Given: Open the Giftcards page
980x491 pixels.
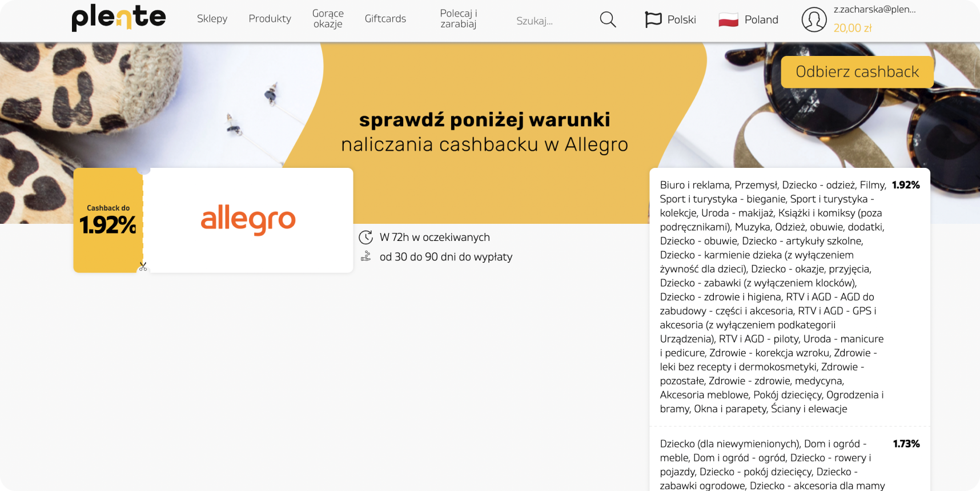Looking at the screenshot, I should coord(385,19).
